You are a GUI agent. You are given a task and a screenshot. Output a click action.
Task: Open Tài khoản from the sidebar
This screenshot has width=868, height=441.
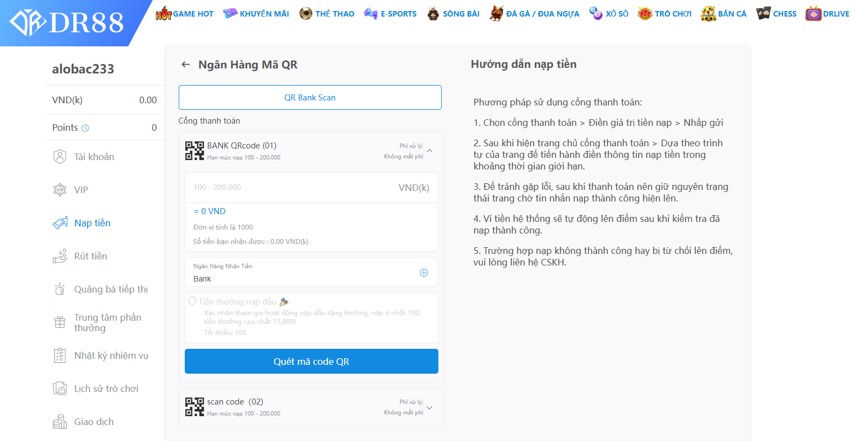coord(94,157)
